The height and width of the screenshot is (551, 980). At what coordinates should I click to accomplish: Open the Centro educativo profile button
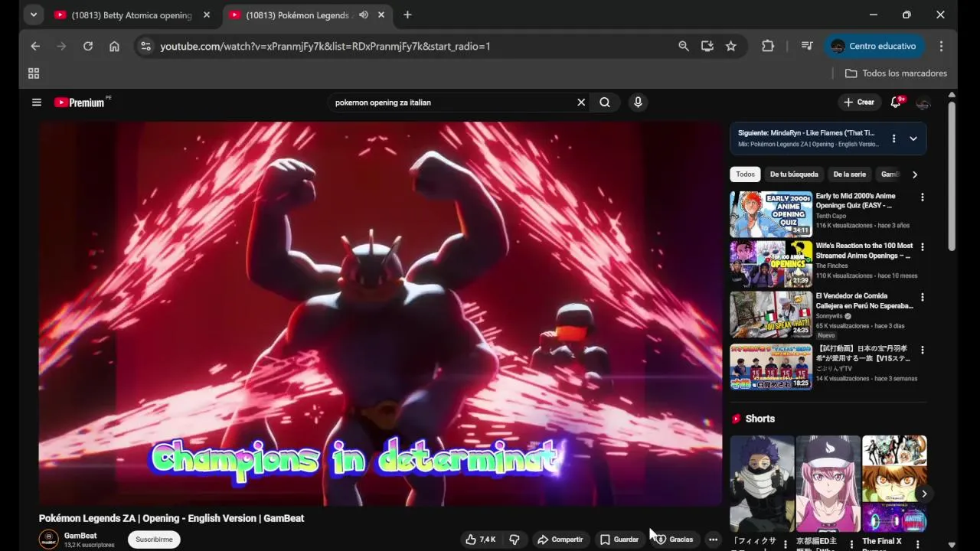(x=874, y=46)
